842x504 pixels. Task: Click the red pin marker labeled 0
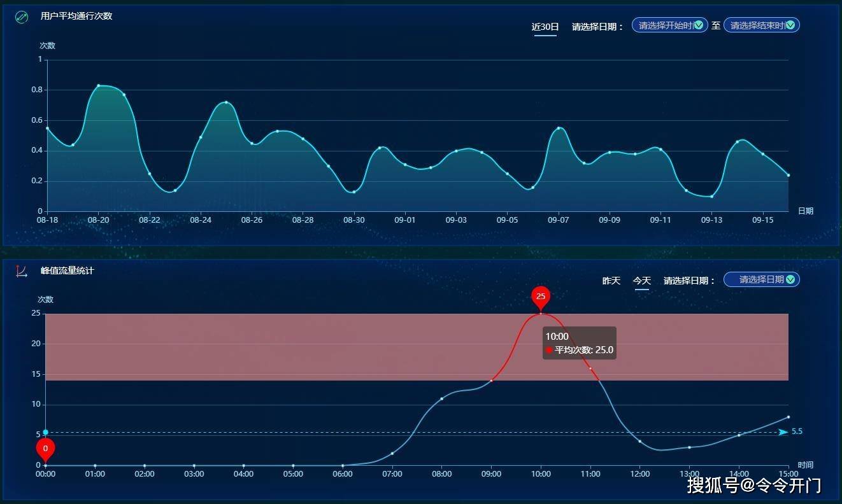pos(45,449)
